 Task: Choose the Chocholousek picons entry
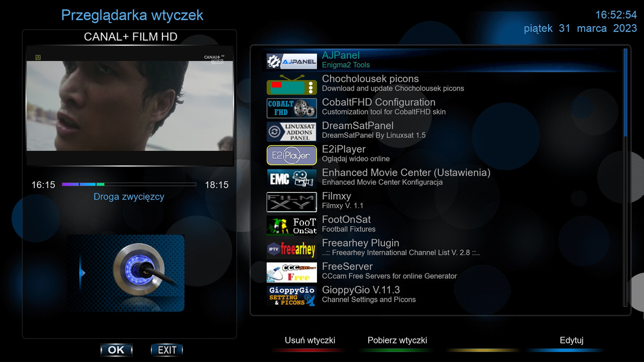coord(370,79)
